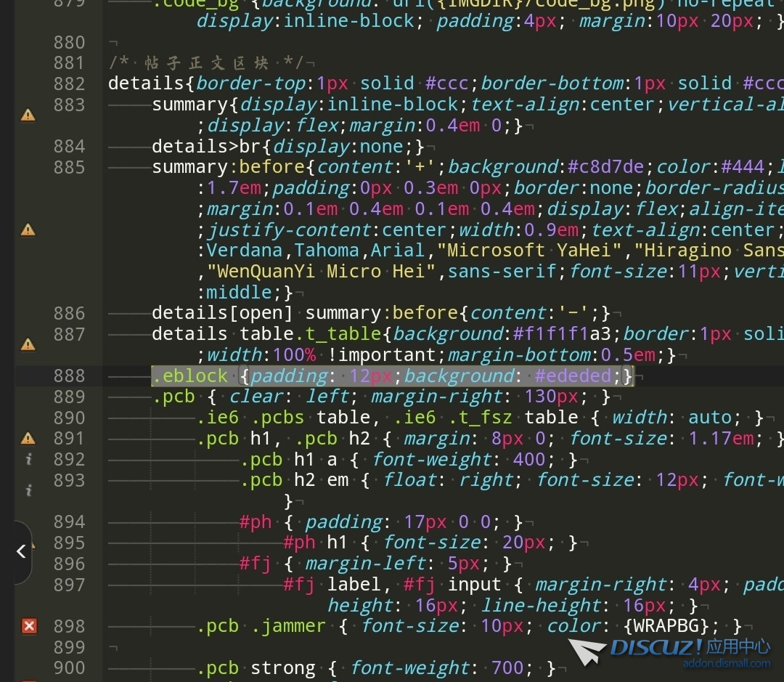This screenshot has height=682, width=784.
Task: Click the 帖子正文区块 comment line
Action: point(206,63)
